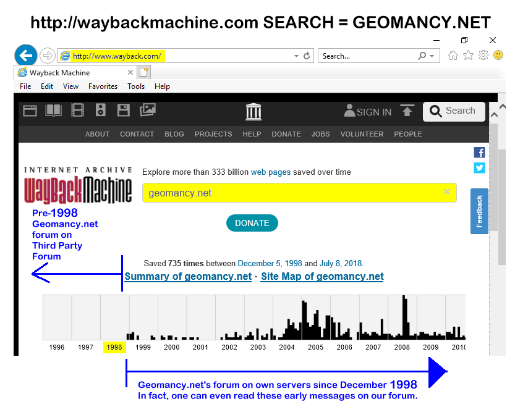Select year 2008 on the timeline
The height and width of the screenshot is (420, 528).
tap(402, 347)
